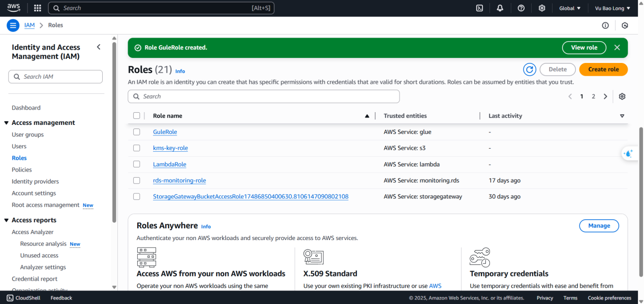Open the Info link beside Roles heading
This screenshot has height=304, width=644.
pyautogui.click(x=180, y=71)
